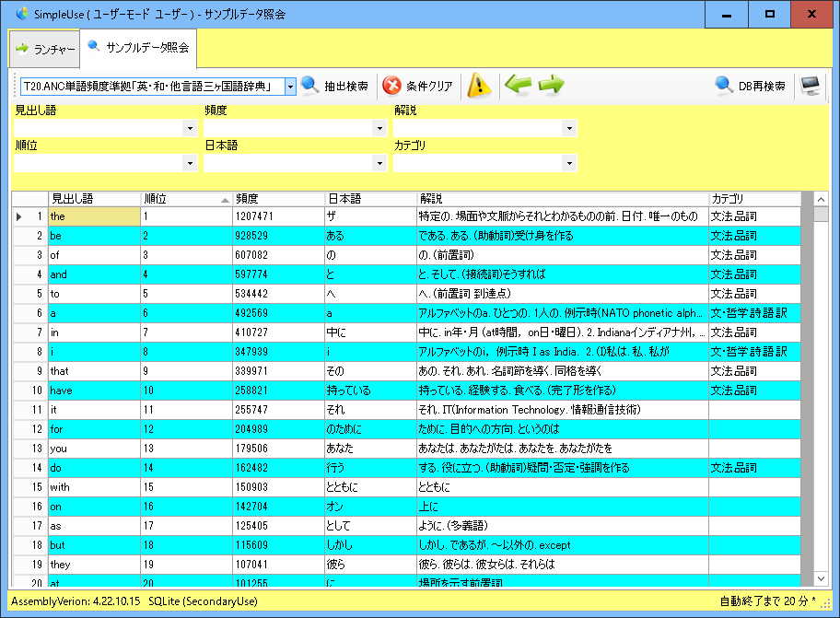Click the SimpleUse app icon in title bar
Image resolution: width=840 pixels, height=618 pixels.
coord(22,14)
